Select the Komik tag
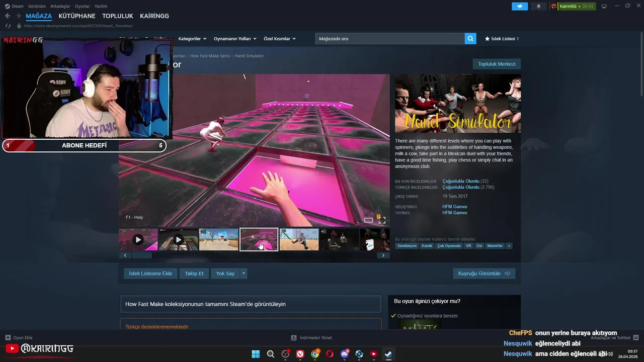Screen dimensions: 644x362 tap(427, 246)
